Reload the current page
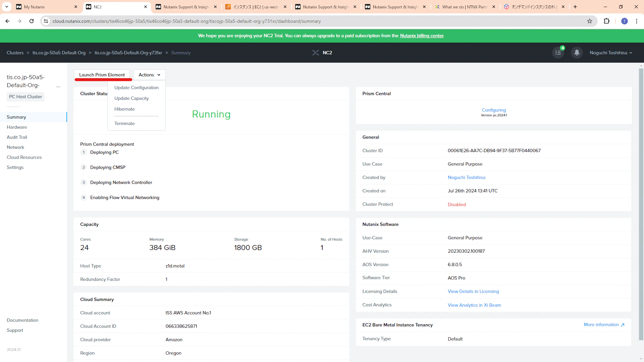644x362 pixels. (x=32, y=21)
